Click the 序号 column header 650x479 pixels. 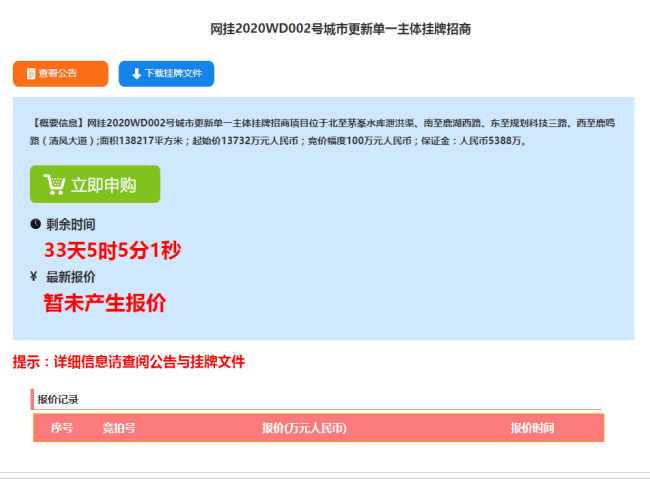click(x=62, y=428)
